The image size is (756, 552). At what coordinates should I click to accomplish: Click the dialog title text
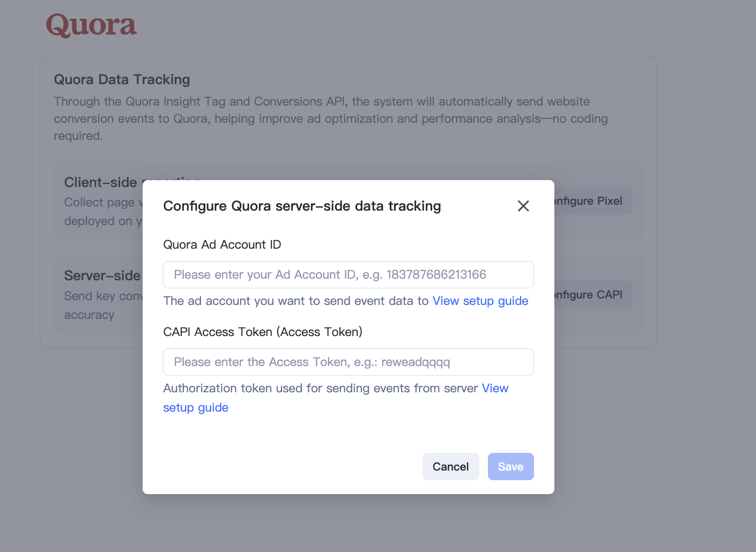click(302, 206)
